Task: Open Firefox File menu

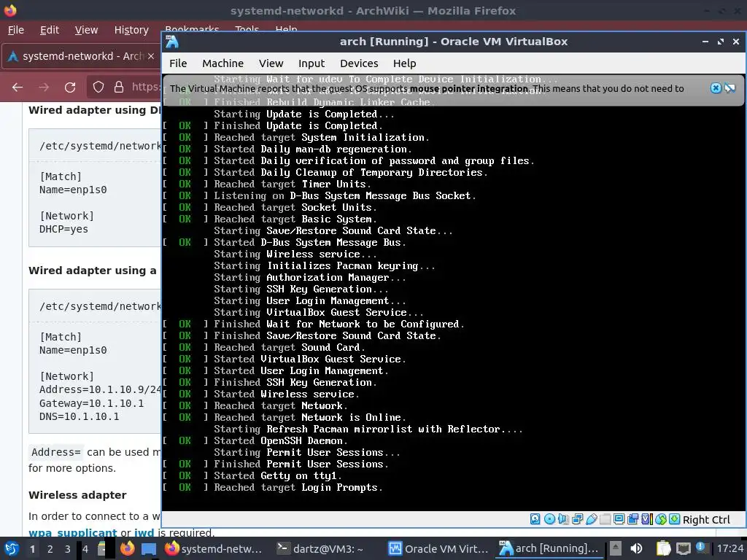Action: tap(16, 30)
